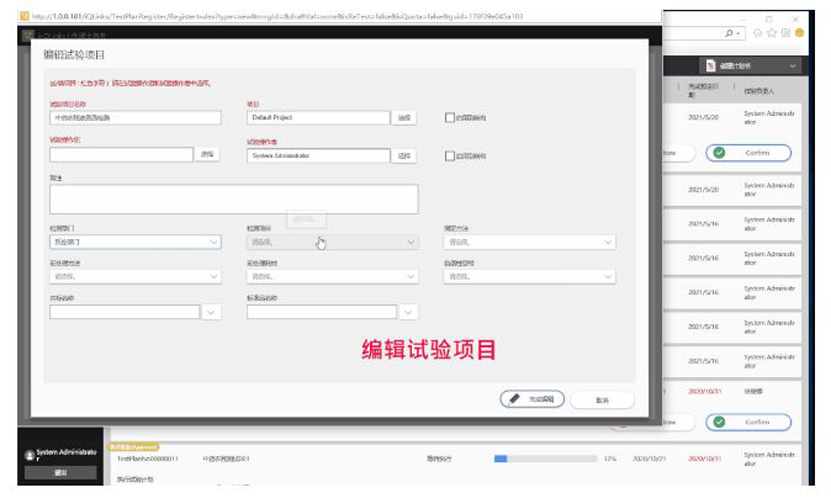
Task: Open the browser favorites star icon
Action: pyautogui.click(x=773, y=33)
